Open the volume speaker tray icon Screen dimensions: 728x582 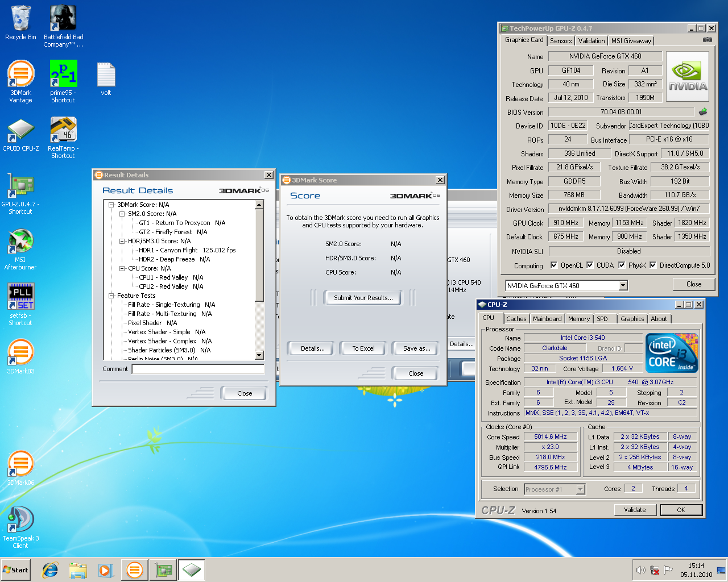[x=641, y=570]
